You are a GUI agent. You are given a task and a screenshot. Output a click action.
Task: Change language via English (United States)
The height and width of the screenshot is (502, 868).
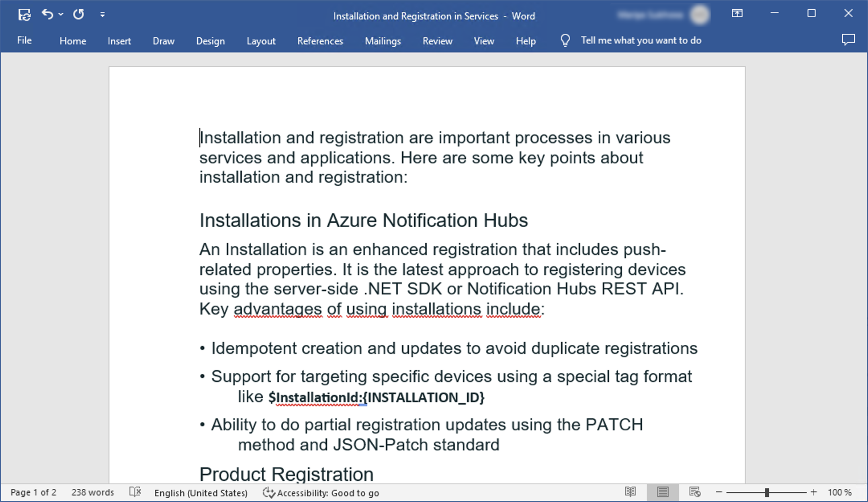201,493
